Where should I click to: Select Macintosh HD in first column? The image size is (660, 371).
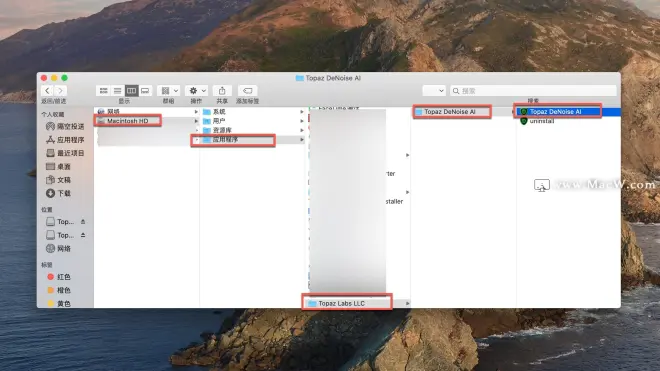point(128,121)
